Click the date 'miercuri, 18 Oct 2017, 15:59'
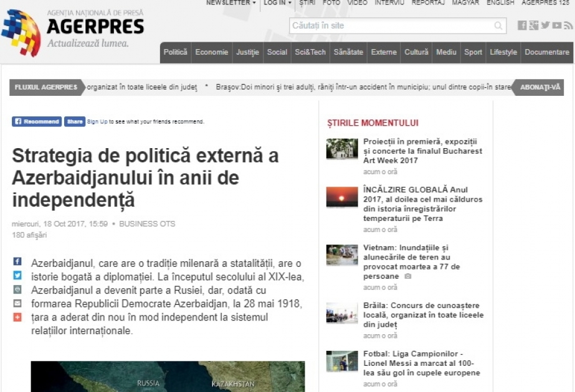The height and width of the screenshot is (392, 575). pos(60,224)
